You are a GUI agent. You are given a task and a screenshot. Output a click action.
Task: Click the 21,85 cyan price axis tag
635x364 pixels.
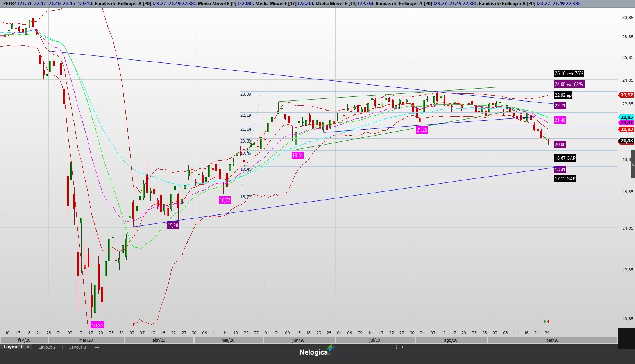point(627,117)
